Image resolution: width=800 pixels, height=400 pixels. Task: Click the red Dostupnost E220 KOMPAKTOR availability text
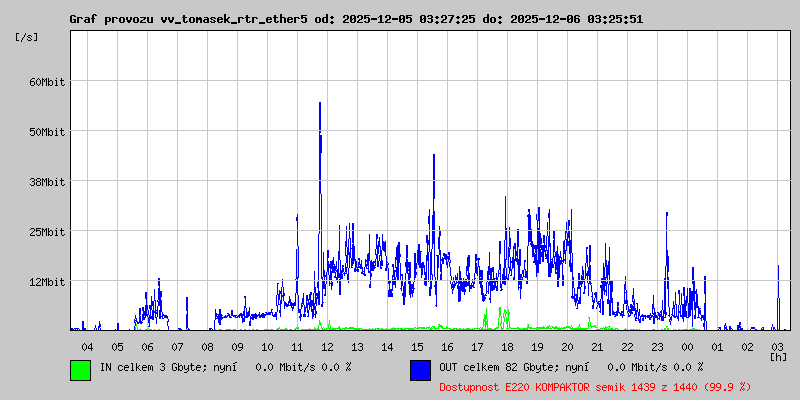point(595,387)
